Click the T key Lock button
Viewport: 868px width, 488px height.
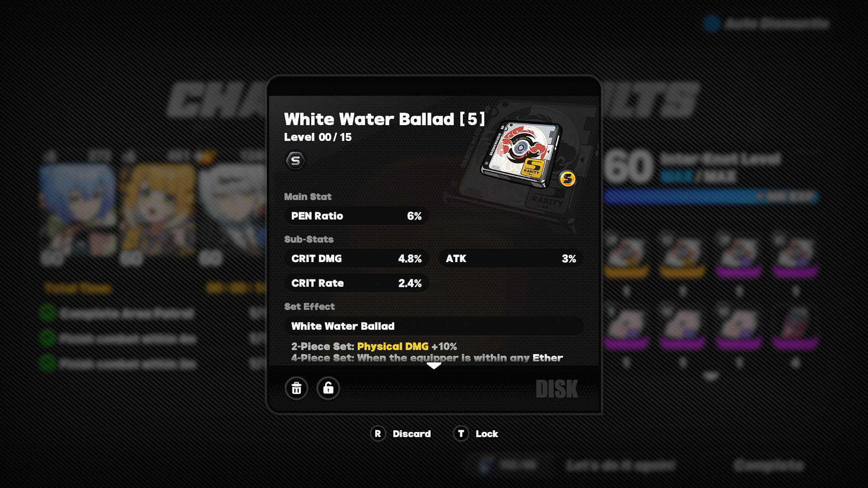(476, 434)
